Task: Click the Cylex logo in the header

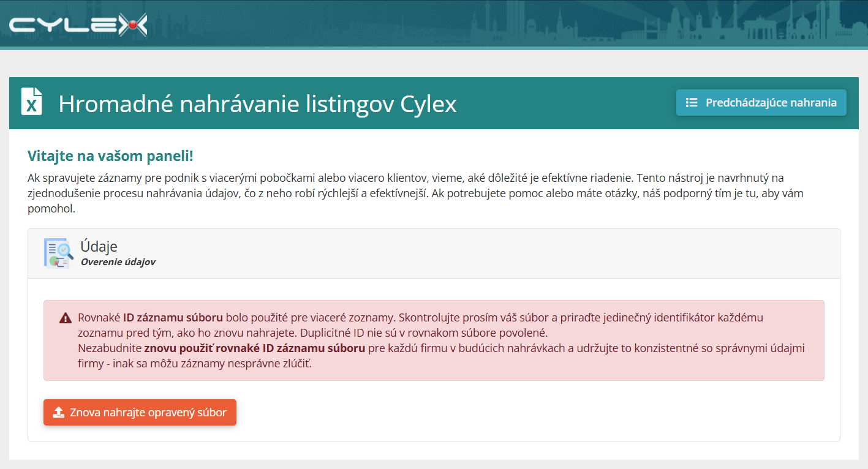Action: pyautogui.click(x=78, y=24)
